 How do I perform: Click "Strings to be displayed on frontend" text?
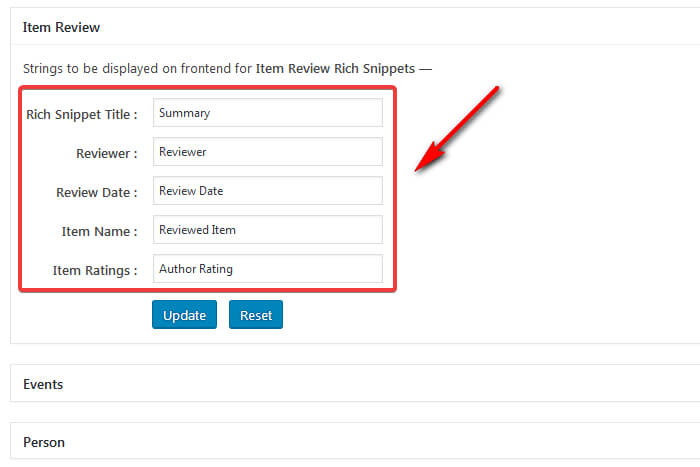137,69
